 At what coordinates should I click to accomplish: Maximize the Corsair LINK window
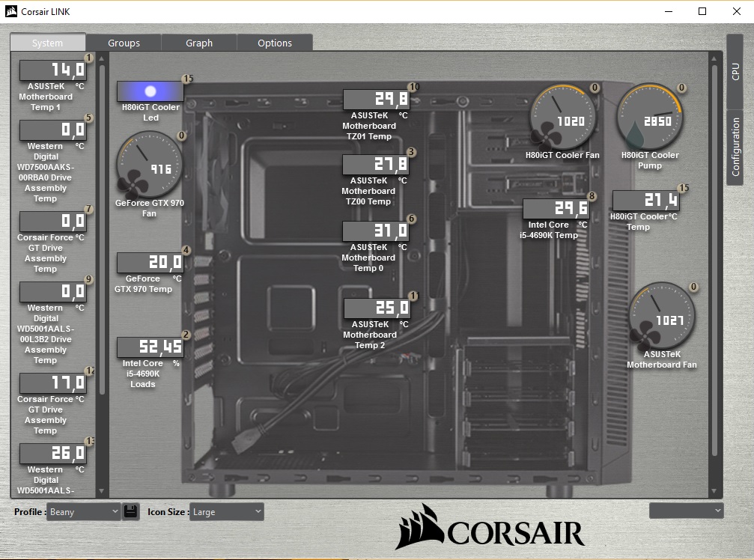702,11
